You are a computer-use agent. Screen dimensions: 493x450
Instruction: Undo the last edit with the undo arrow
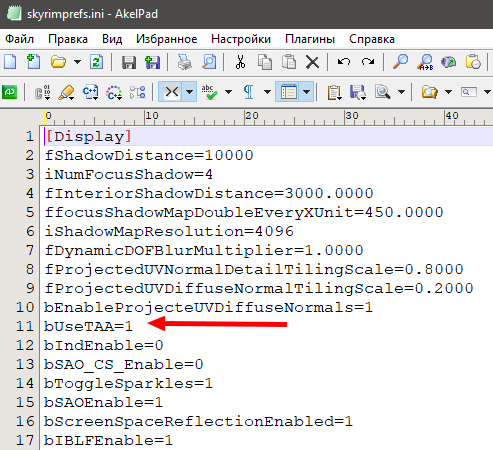click(x=344, y=62)
